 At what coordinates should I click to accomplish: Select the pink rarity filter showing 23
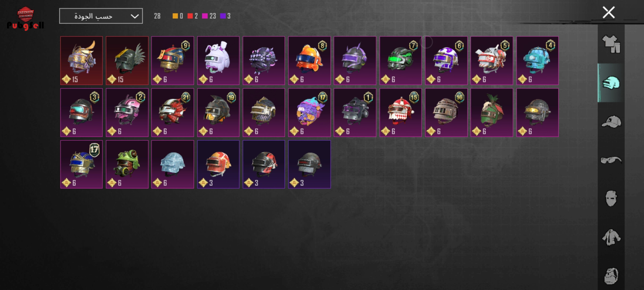coord(209,16)
